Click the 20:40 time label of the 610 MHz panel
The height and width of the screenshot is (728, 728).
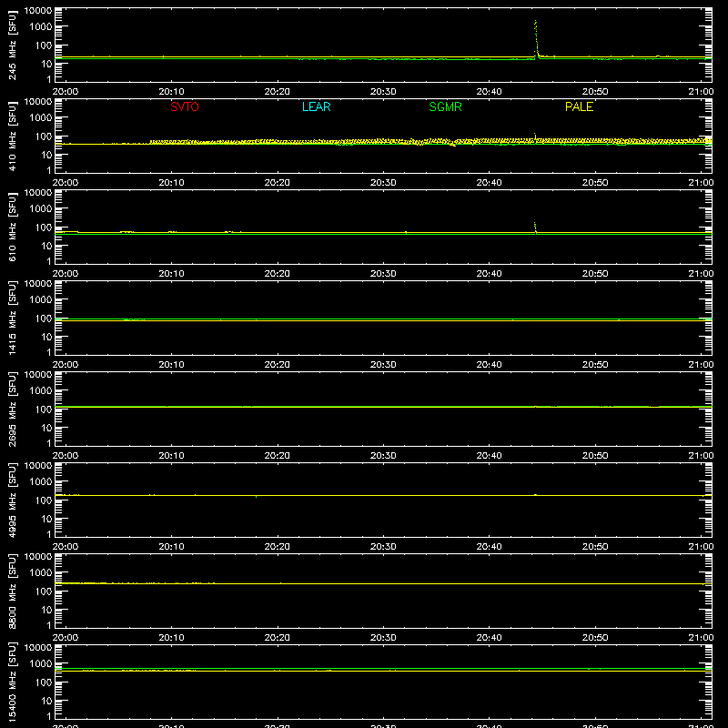coord(489,274)
